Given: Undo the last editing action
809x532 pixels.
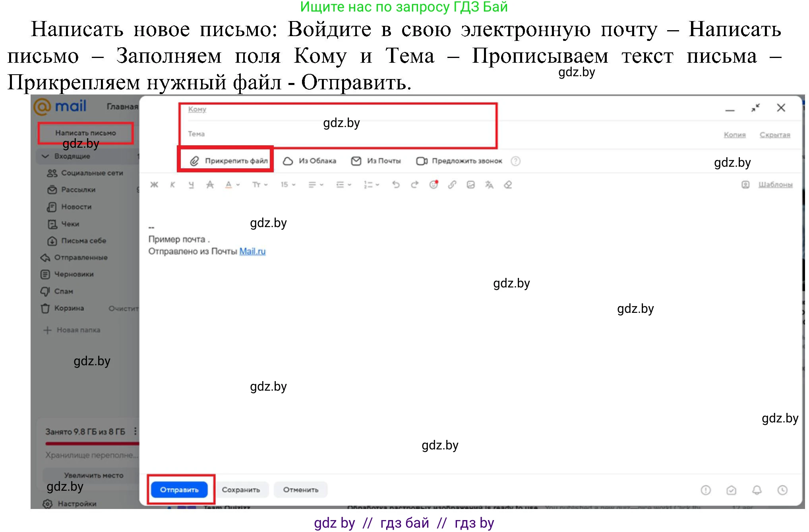Looking at the screenshot, I should tap(396, 185).
